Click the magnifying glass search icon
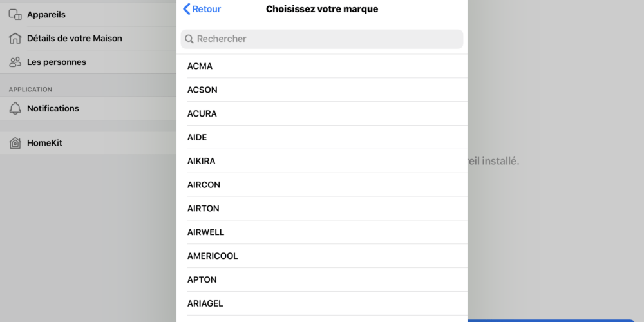This screenshot has height=322, width=644. click(x=189, y=39)
